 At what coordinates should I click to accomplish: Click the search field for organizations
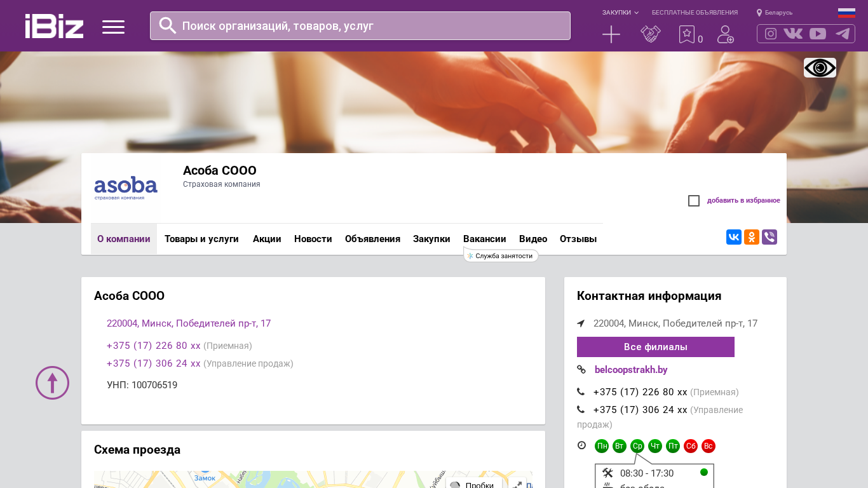360,26
